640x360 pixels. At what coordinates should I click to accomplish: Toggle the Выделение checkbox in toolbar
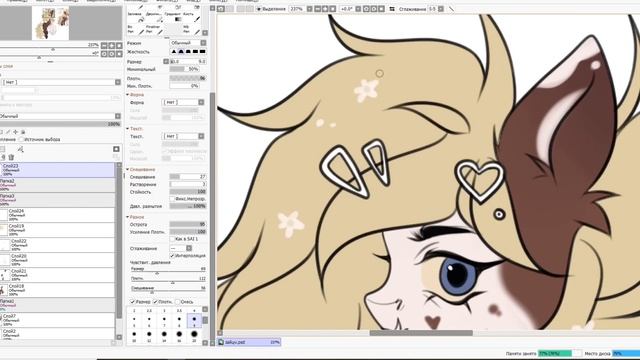[258, 9]
